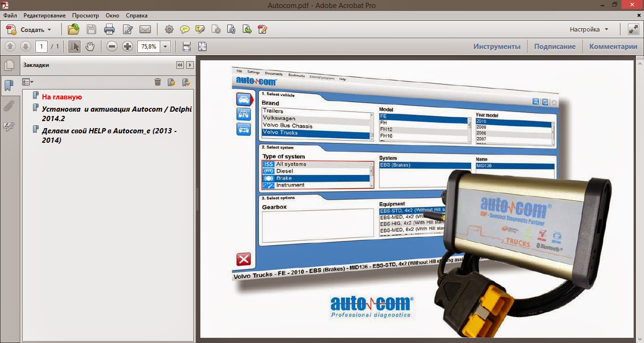This screenshot has width=644, height=343.
Task: Click the red page icon with a pencil
Action: [263, 30]
